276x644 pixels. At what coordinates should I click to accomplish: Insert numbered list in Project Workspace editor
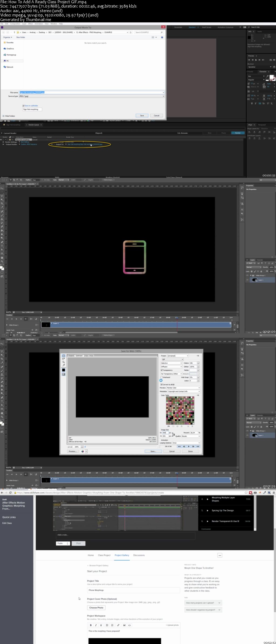[x=112, y=625]
